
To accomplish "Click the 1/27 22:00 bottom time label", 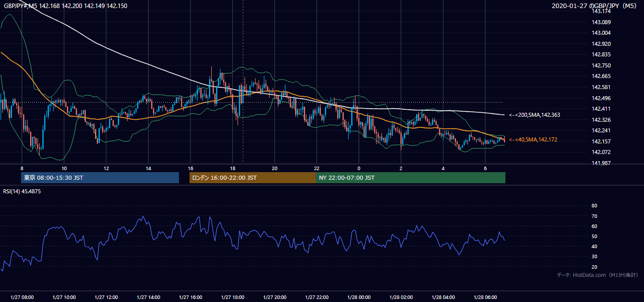I will [316, 297].
